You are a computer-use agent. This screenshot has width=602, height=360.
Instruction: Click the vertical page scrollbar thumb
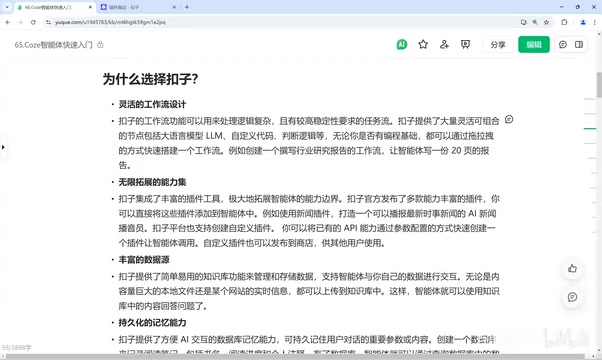599,85
